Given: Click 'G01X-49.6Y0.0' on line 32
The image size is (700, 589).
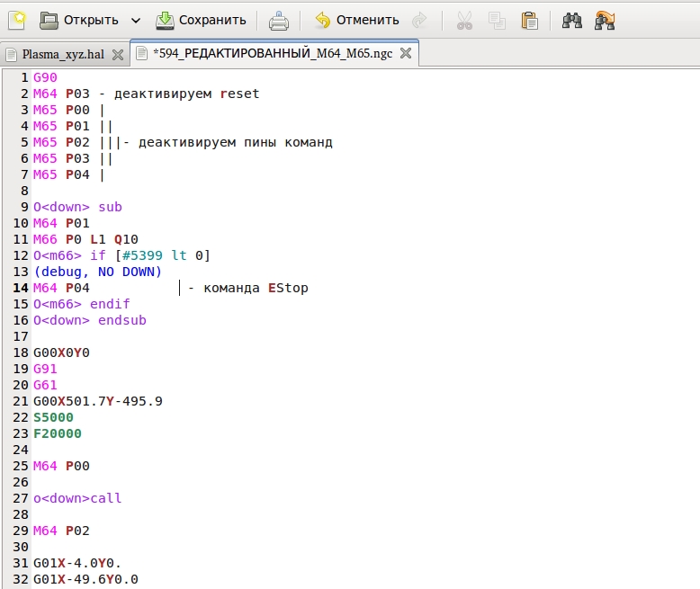Looking at the screenshot, I should [x=85, y=579].
